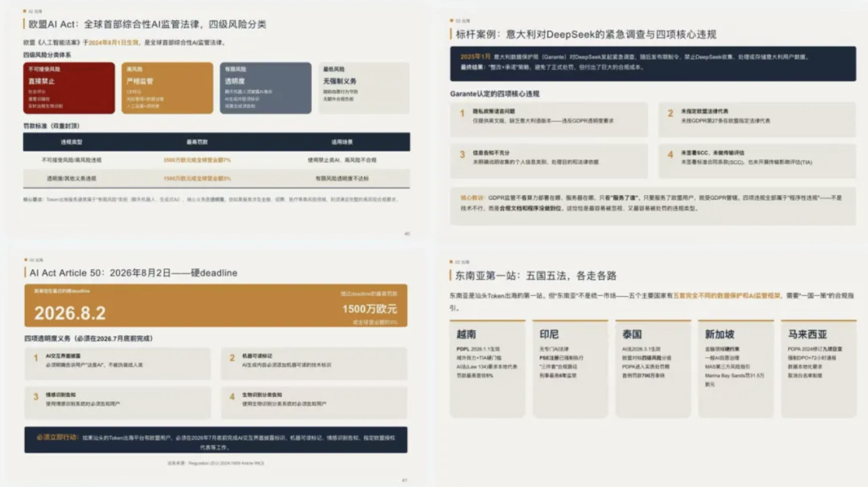This screenshot has width=868, height=487.
Task: Click the '透明度/其他义务违规' table cell
Action: (72, 179)
